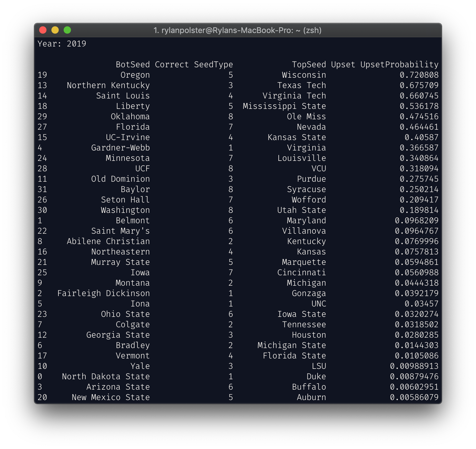
Task: Click the Gardner-Webb entry
Action: click(121, 148)
